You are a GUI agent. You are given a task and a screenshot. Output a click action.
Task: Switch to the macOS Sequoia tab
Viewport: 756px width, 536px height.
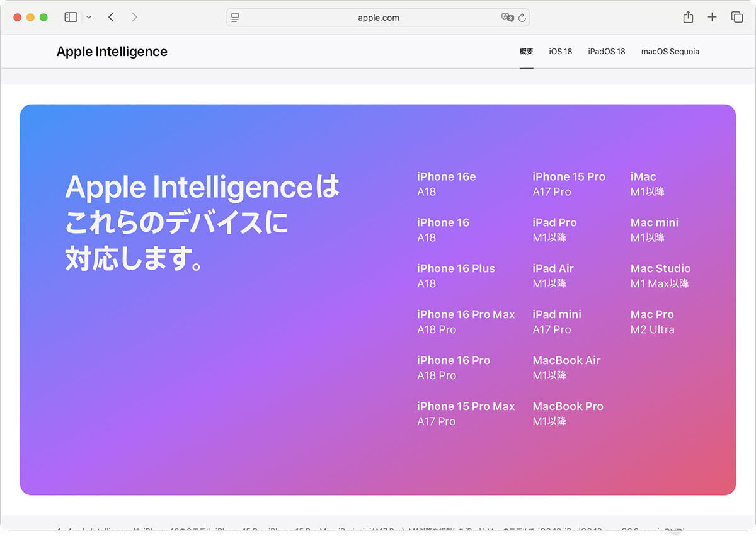click(670, 52)
